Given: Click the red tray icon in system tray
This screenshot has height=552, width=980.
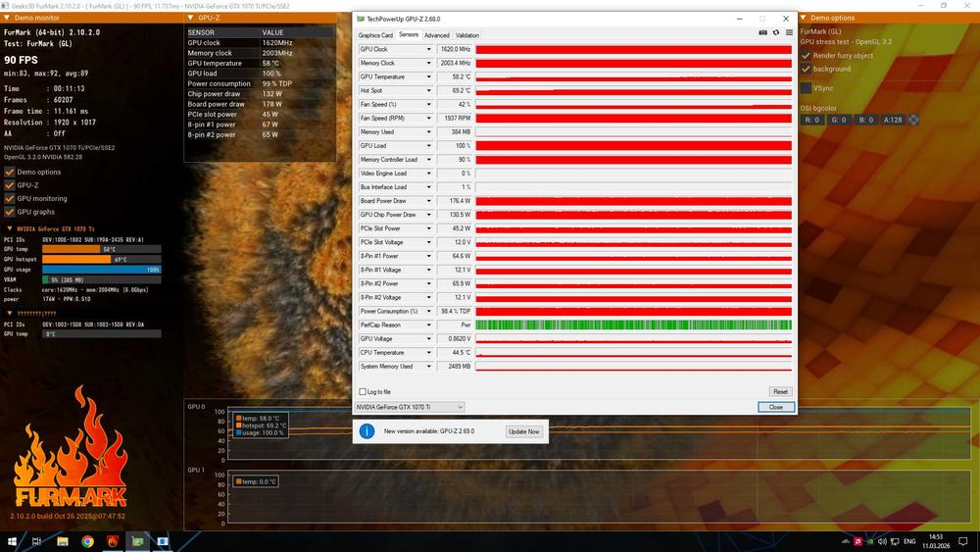Looking at the screenshot, I should pos(858,541).
